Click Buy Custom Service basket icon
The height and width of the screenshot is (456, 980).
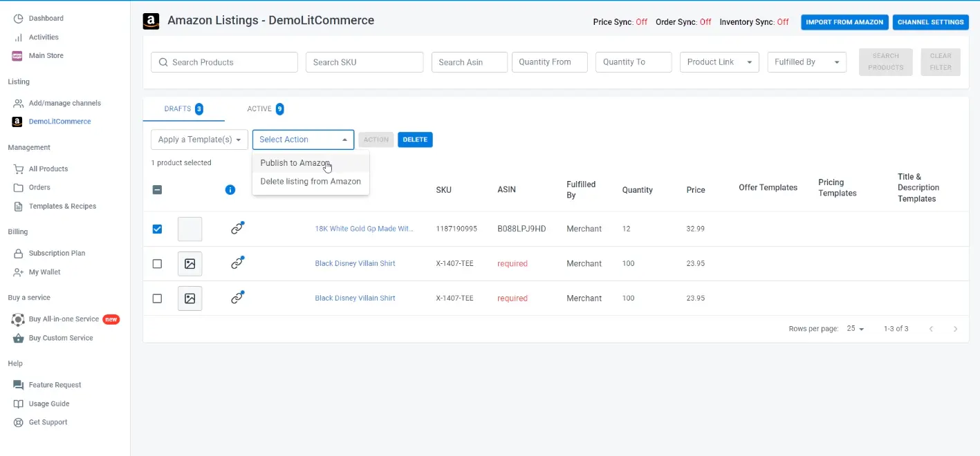(18, 338)
